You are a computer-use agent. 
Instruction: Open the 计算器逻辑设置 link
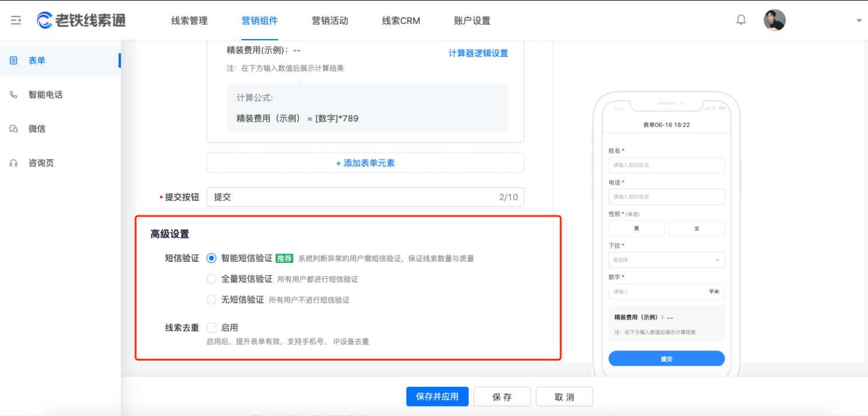coord(478,53)
